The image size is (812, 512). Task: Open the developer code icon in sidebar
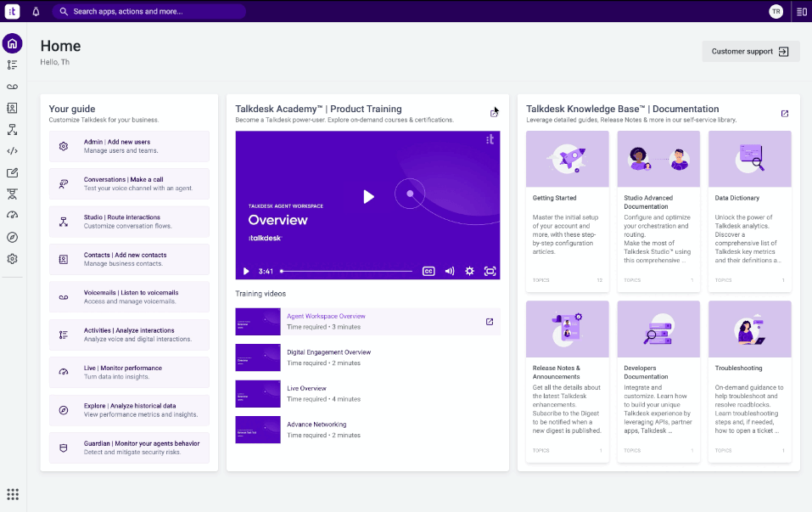point(13,151)
